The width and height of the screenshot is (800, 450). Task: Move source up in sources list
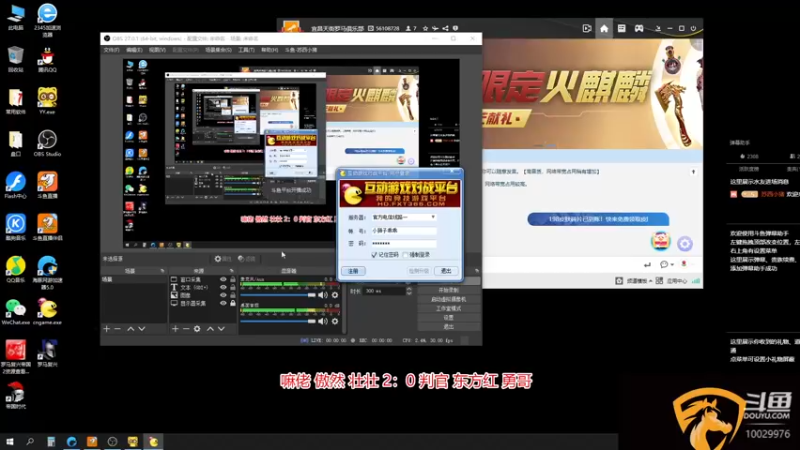pos(210,329)
